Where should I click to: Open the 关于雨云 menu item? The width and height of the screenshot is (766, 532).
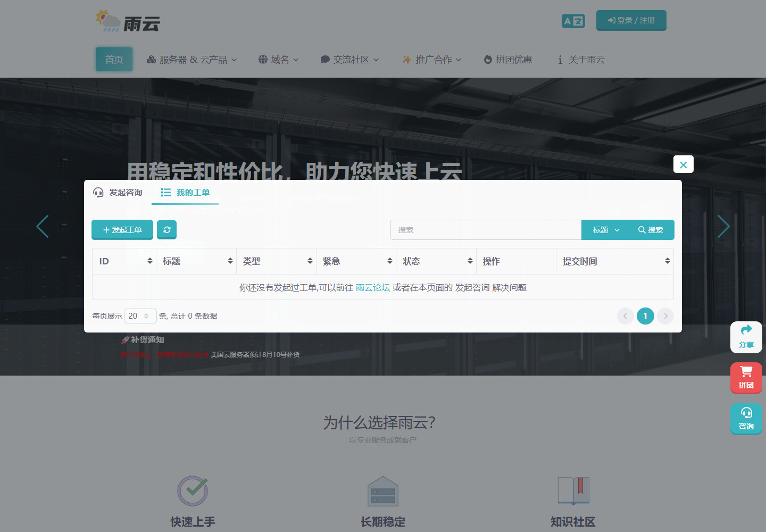pyautogui.click(x=581, y=60)
